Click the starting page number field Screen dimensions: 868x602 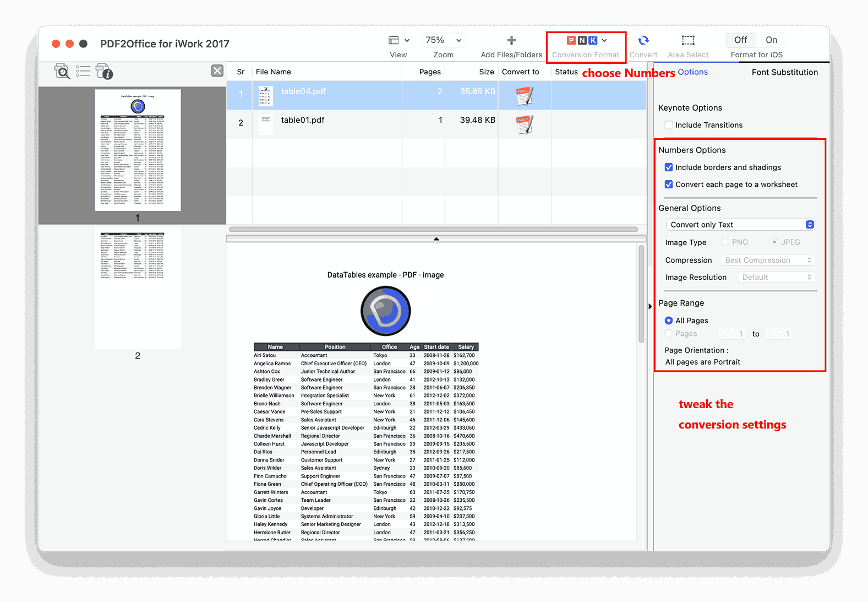(733, 334)
